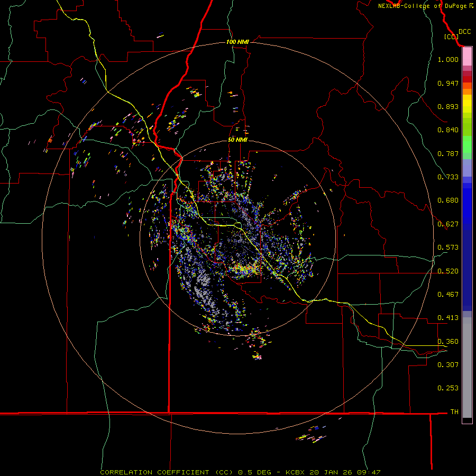Click the 0.413 legend value
The width and height of the screenshot is (476, 476).
click(448, 318)
